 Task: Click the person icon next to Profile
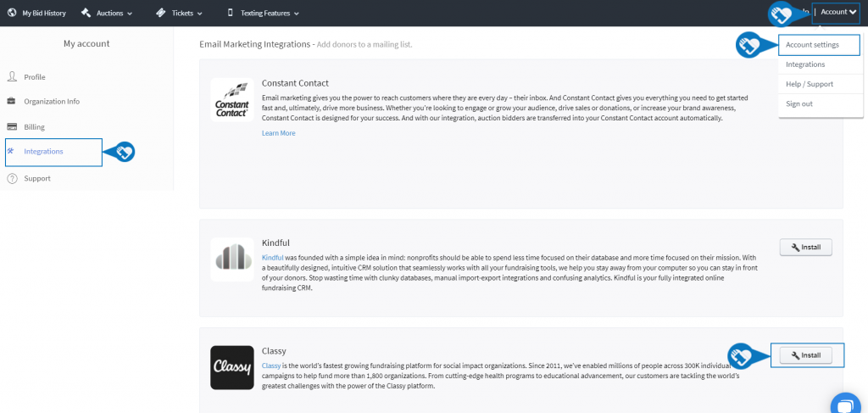click(x=12, y=76)
